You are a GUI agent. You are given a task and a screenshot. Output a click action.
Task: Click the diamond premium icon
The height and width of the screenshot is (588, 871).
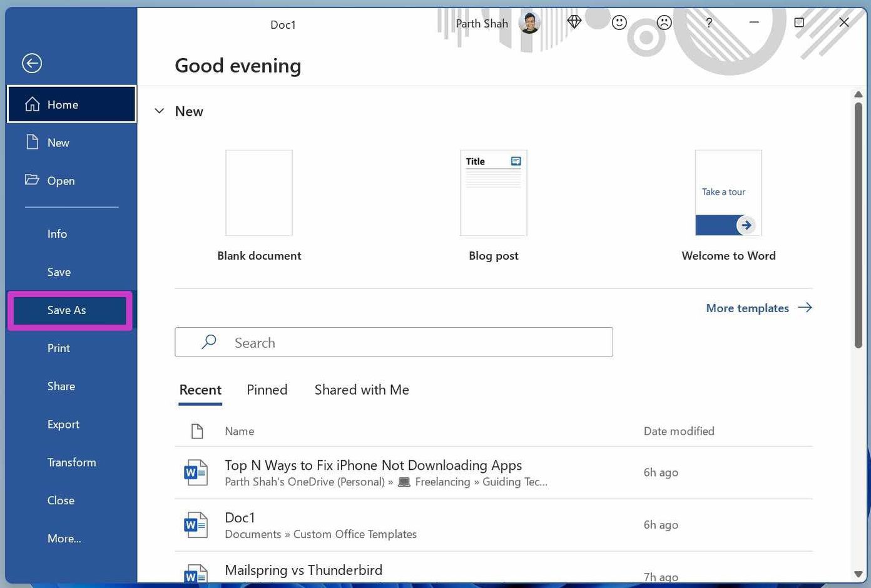574,23
